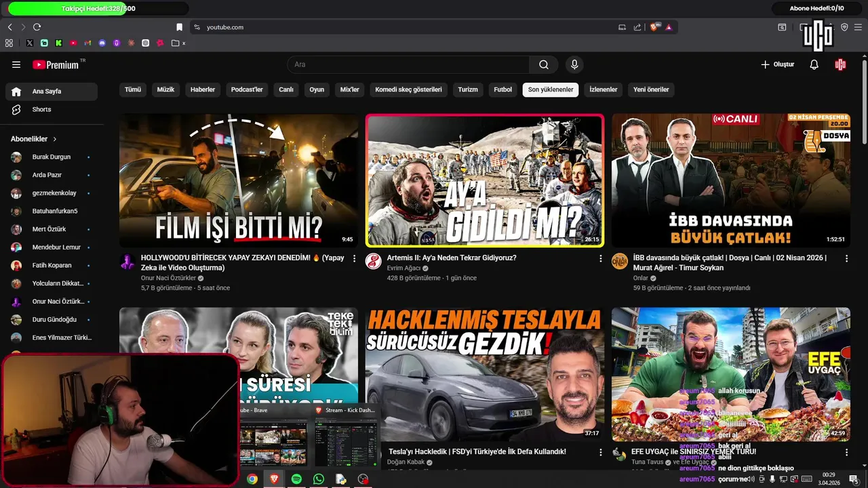Select Ana Sayfa in sidebar
This screenshot has height=488, width=868.
pos(52,91)
